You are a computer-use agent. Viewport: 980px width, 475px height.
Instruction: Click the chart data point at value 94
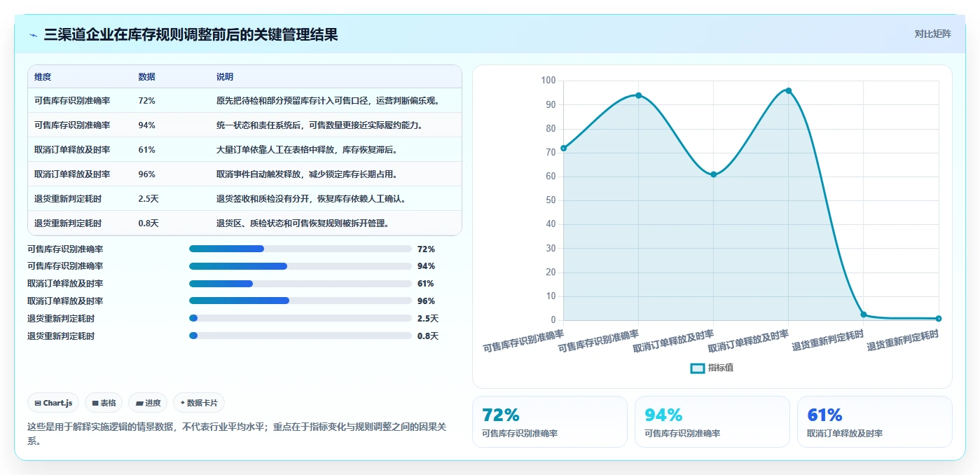tap(638, 95)
